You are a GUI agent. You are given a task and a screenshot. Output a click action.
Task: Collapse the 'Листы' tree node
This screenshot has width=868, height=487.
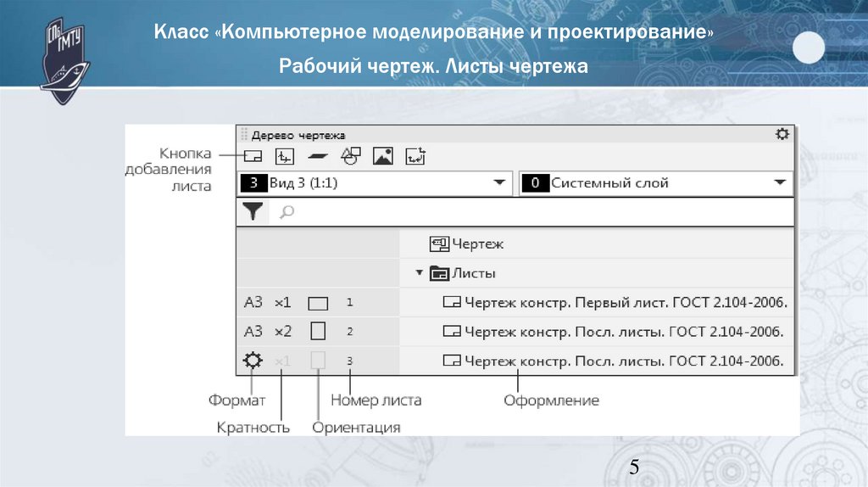click(419, 272)
